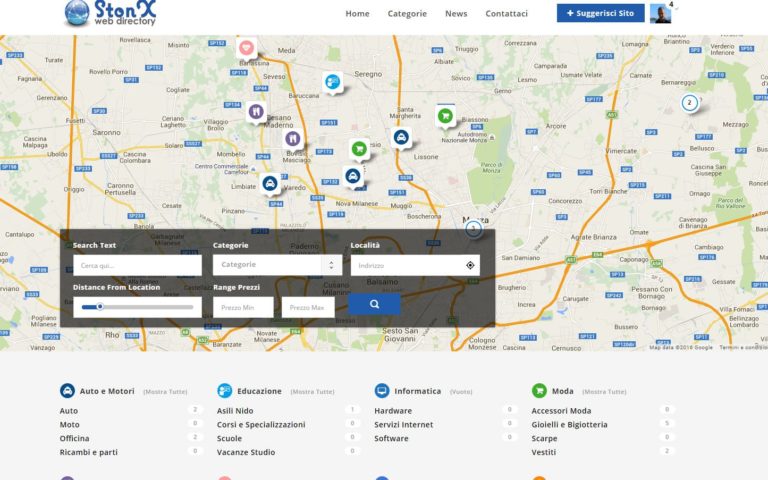The width and height of the screenshot is (768, 480).
Task: Click the Auto e Motori car category icon
Action: (x=67, y=391)
